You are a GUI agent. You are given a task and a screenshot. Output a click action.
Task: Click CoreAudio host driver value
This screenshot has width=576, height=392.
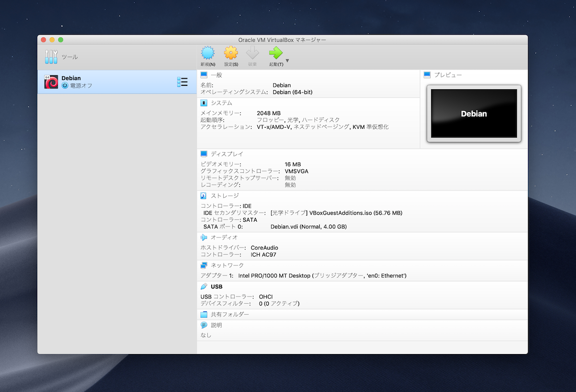tap(264, 248)
